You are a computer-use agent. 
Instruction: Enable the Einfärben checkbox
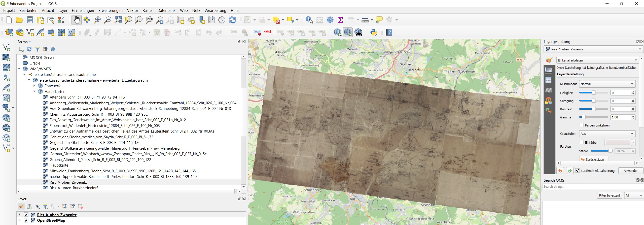[581, 142]
